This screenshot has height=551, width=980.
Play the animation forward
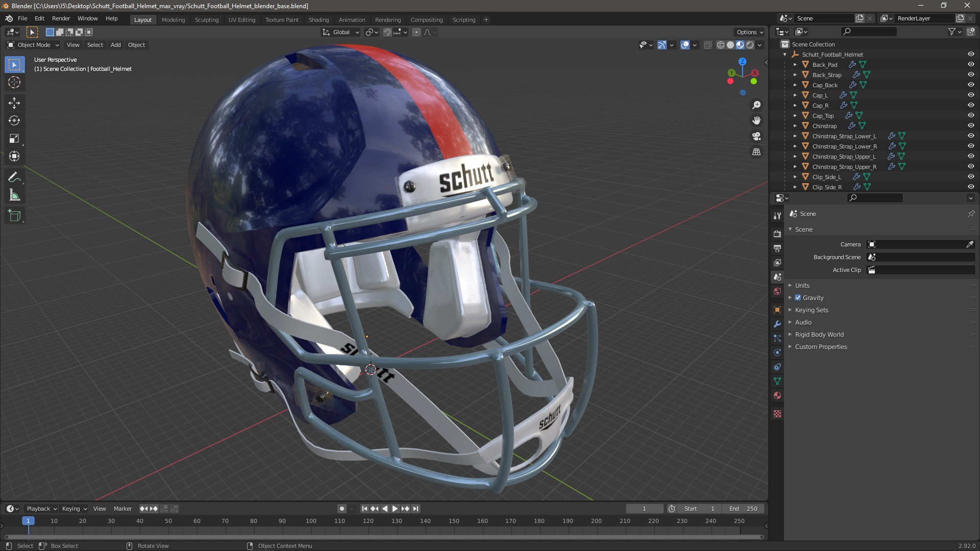point(395,509)
